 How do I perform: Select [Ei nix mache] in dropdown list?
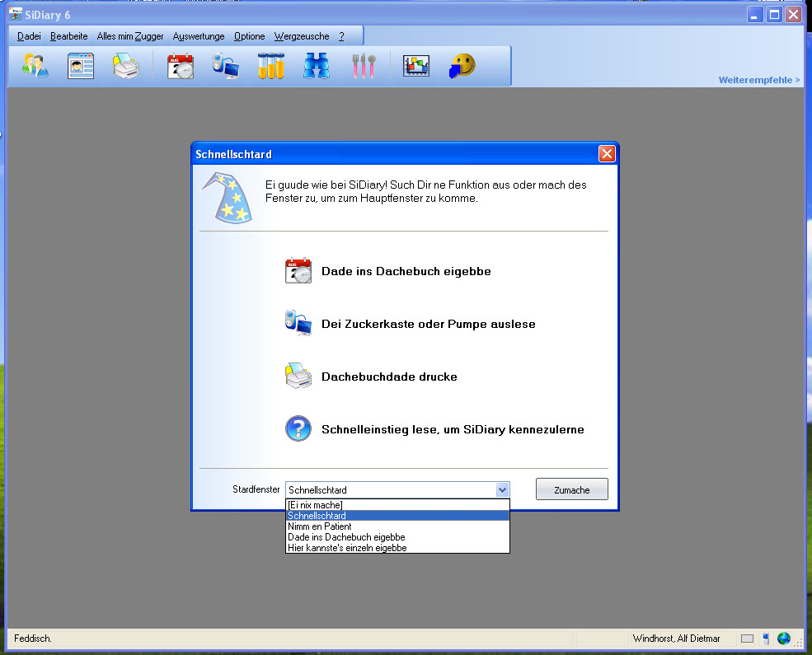tap(397, 505)
